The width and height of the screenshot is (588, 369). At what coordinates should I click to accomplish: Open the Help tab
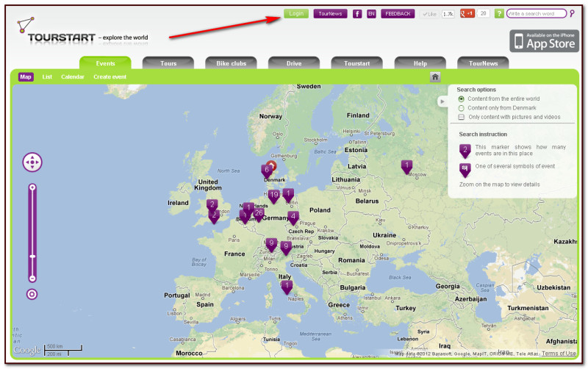[x=420, y=63]
